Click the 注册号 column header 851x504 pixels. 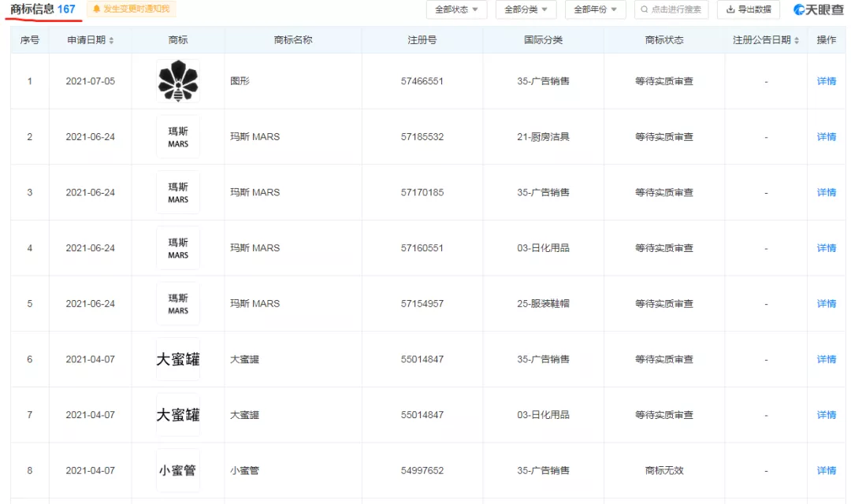[422, 40]
